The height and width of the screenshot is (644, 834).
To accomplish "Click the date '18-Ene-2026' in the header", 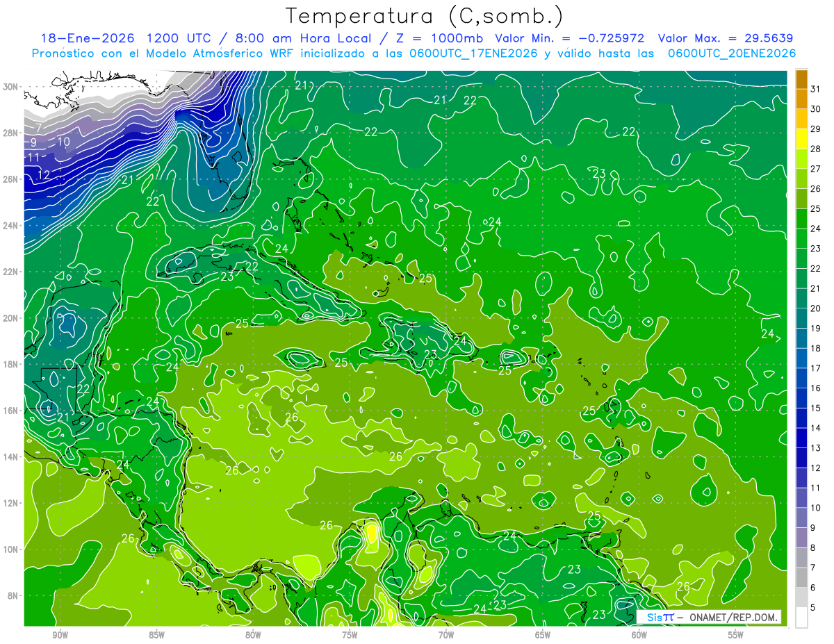I will click(87, 38).
